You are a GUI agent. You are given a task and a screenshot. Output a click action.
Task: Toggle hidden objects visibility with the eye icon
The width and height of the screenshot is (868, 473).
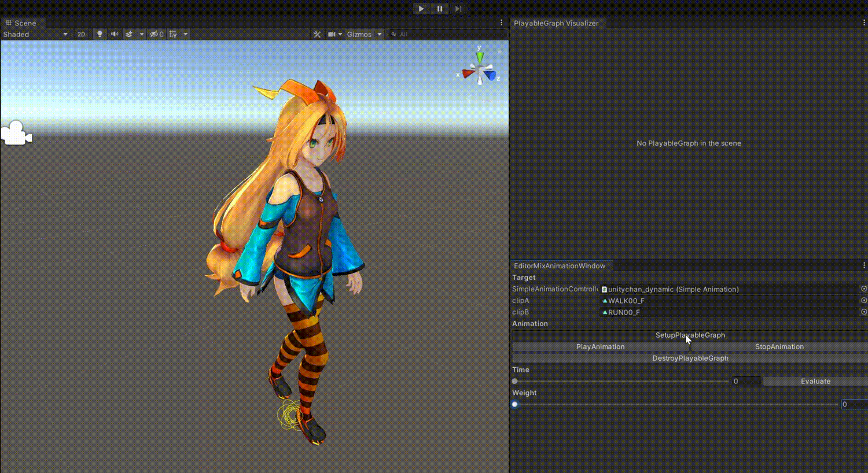click(156, 34)
